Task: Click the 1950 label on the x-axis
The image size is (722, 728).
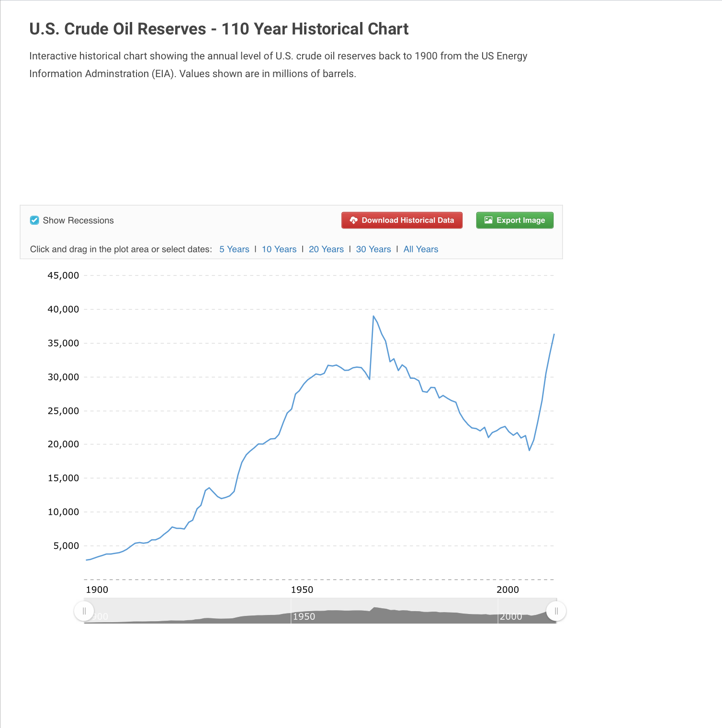Action: point(302,590)
